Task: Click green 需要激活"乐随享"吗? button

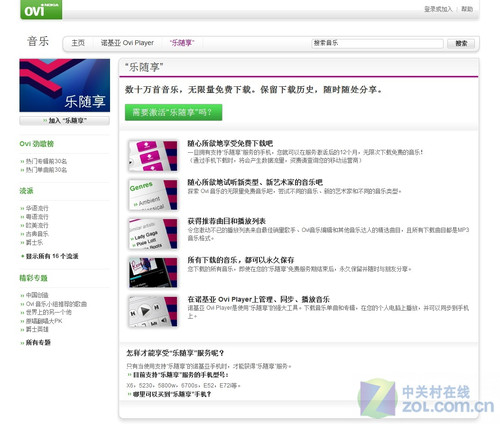Action: tap(173, 112)
